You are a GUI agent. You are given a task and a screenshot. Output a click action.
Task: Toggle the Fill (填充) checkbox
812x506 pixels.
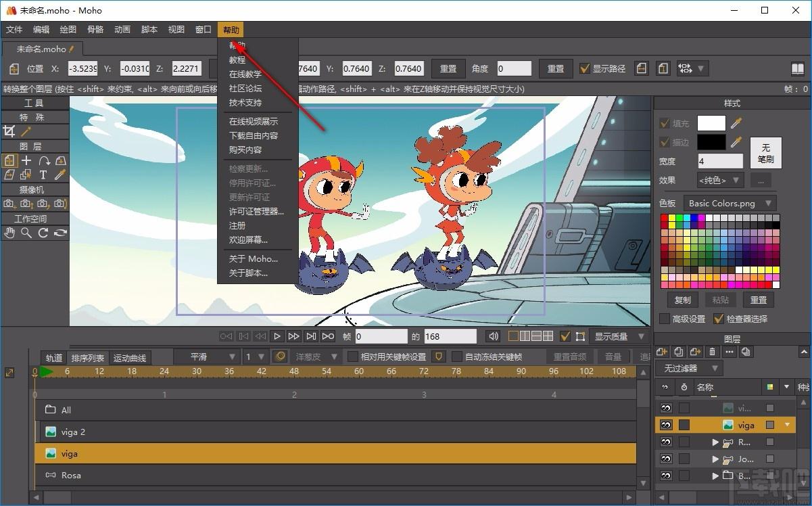point(665,123)
